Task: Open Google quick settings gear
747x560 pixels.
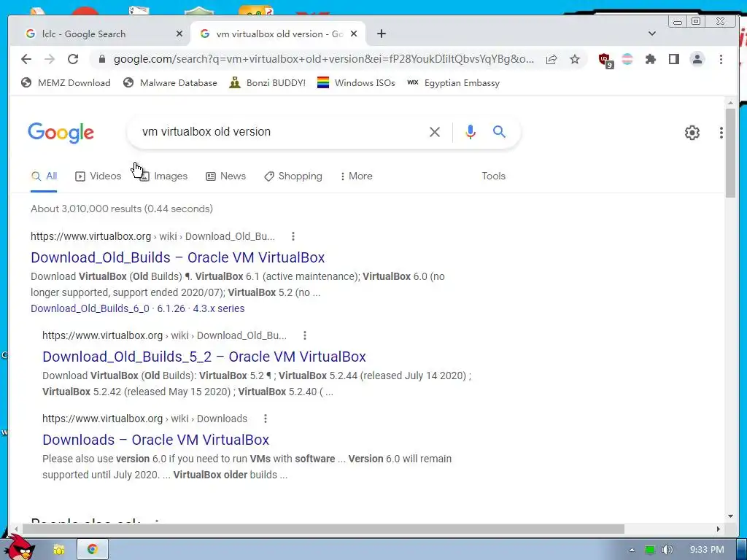Action: 692,133
